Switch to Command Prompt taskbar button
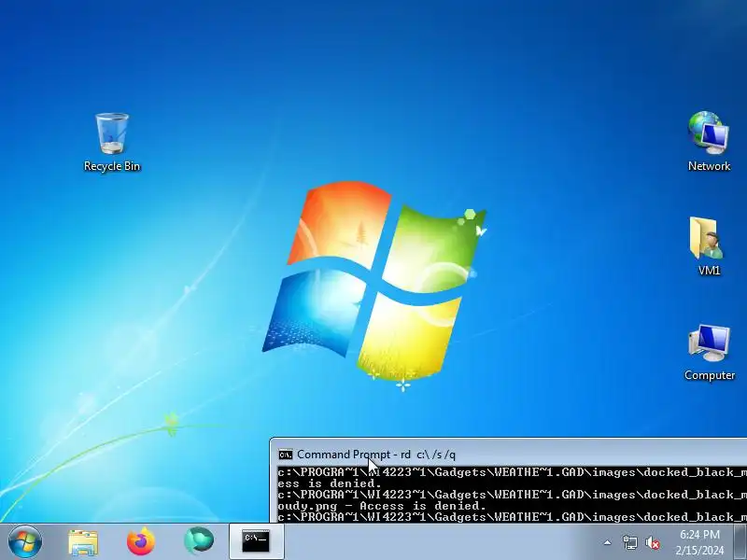 click(x=256, y=541)
